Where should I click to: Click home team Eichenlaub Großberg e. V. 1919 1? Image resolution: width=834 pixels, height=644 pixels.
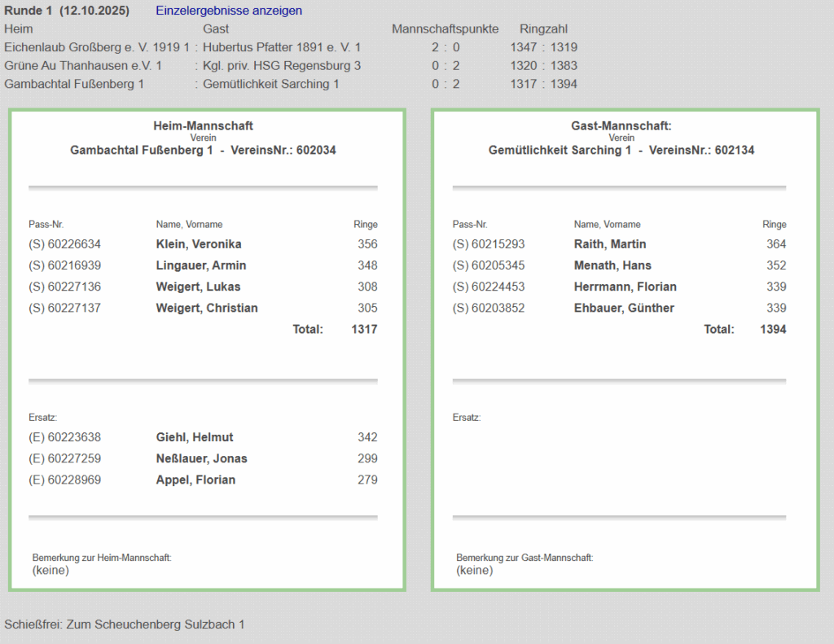click(97, 47)
